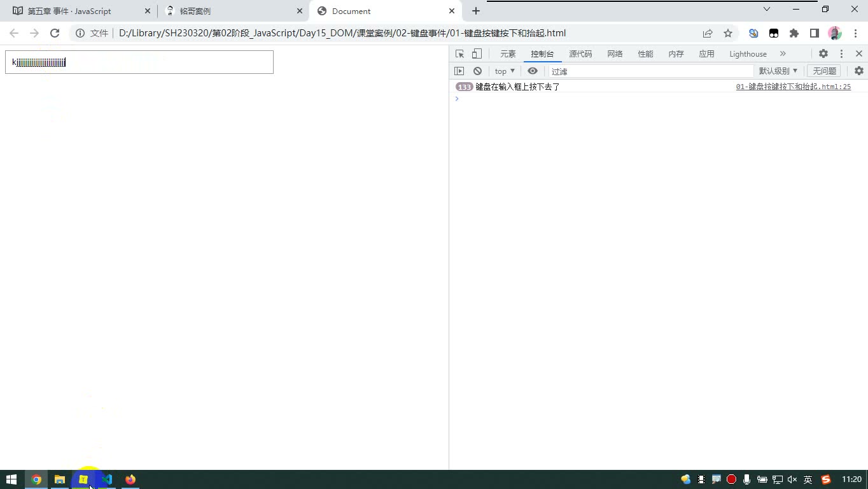The image size is (868, 489).
Task: Open DevTools customize three-dot menu
Action: coord(841,54)
